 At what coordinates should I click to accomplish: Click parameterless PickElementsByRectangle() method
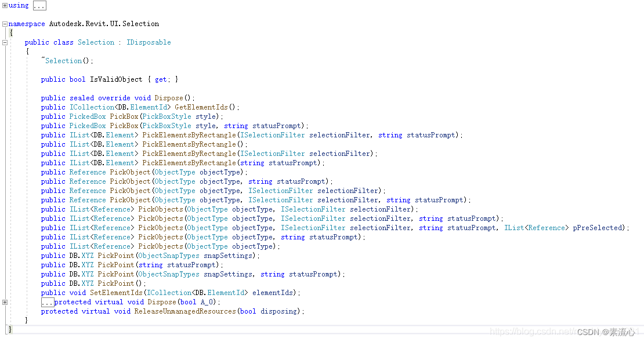click(189, 144)
